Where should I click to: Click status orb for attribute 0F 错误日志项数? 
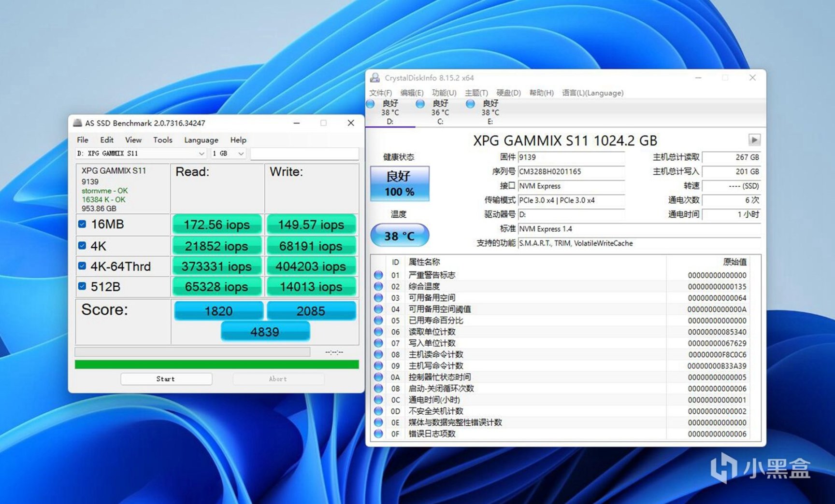tap(378, 434)
